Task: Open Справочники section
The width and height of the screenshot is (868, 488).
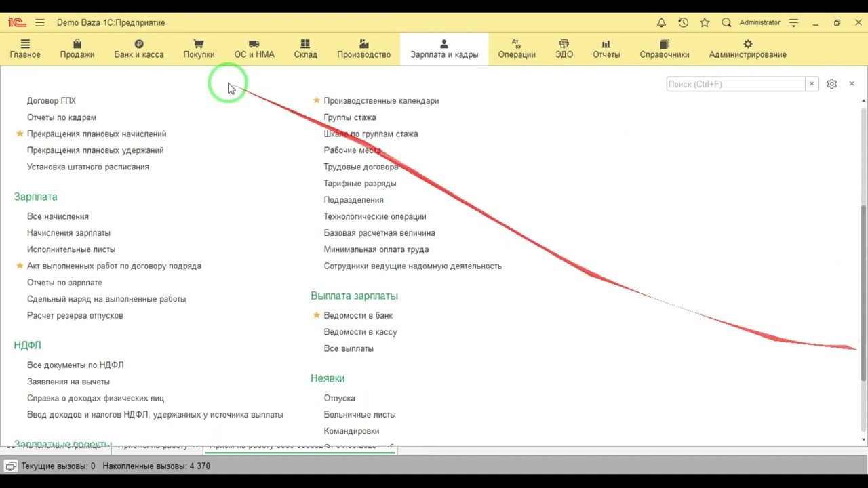Action: (x=665, y=49)
